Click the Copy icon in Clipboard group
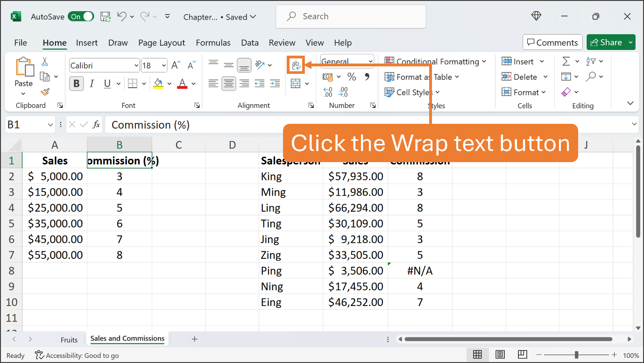The width and height of the screenshot is (644, 363). pos(45,77)
